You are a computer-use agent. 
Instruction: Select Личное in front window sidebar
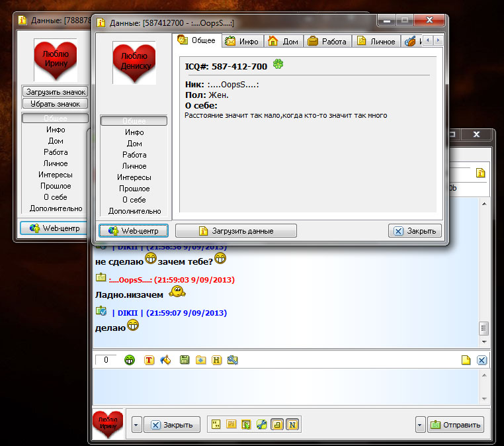134,166
